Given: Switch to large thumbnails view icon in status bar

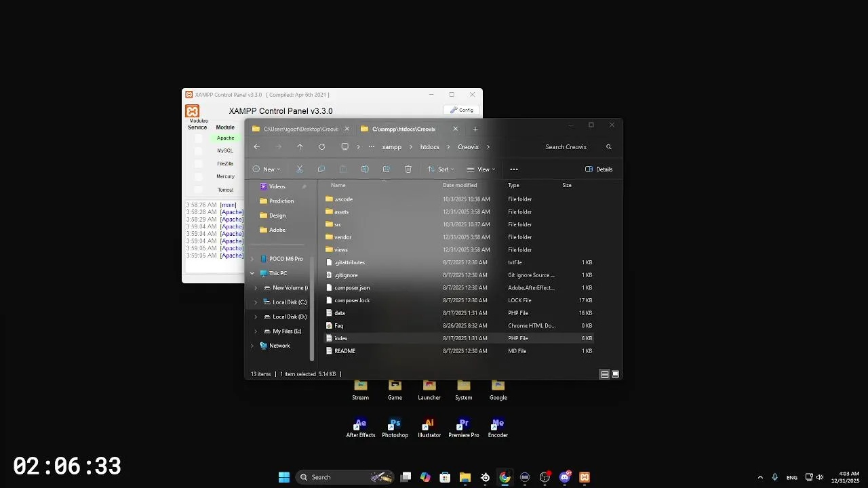Looking at the screenshot, I should [x=616, y=374].
